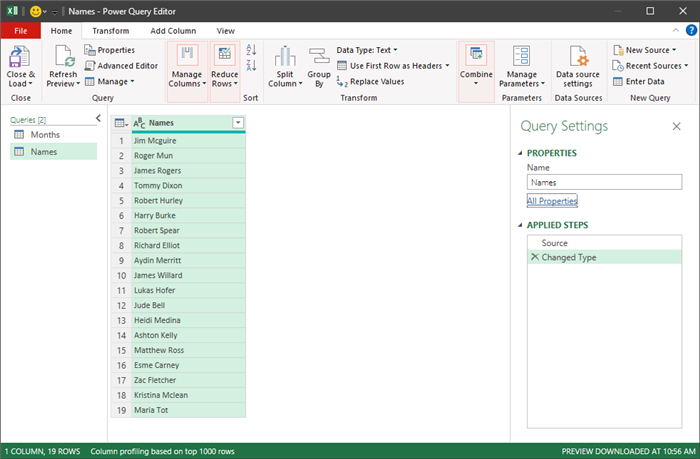Click the Close & Load icon
The width and height of the screenshot is (700, 459).
[20, 55]
